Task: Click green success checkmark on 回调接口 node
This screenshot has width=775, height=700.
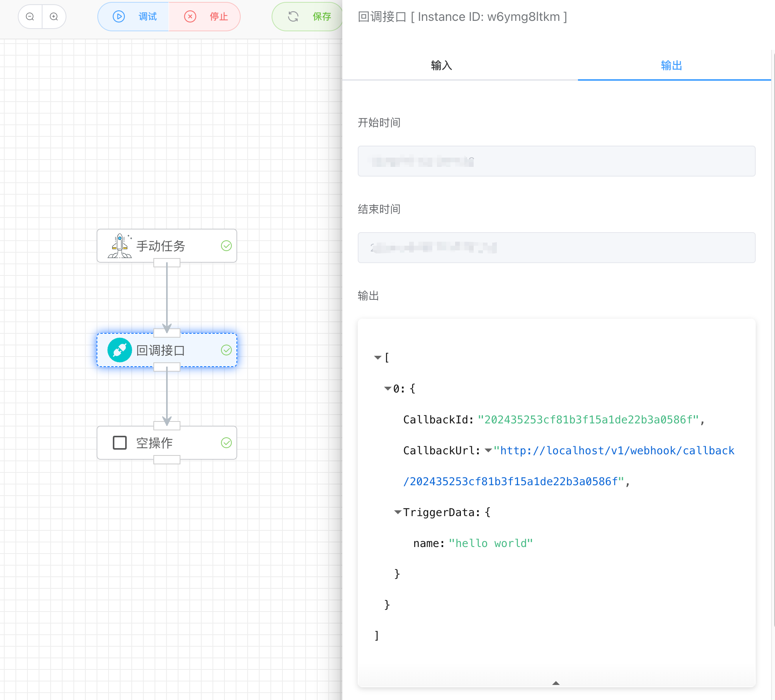Action: 226,350
